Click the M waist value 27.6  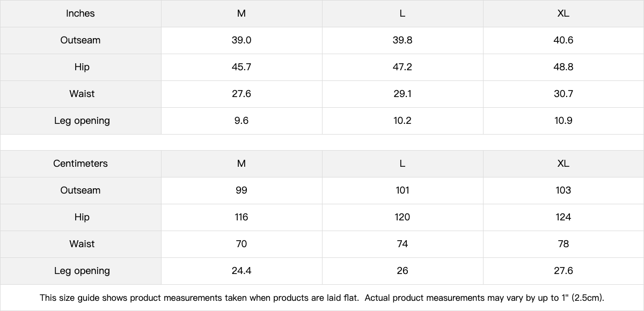tap(241, 94)
